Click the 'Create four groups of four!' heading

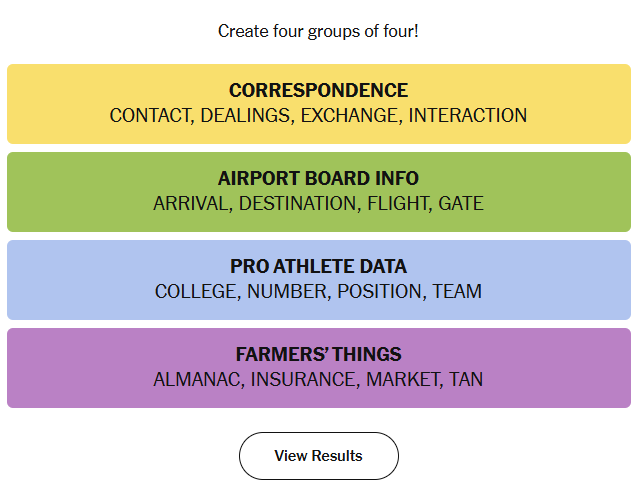click(x=318, y=31)
